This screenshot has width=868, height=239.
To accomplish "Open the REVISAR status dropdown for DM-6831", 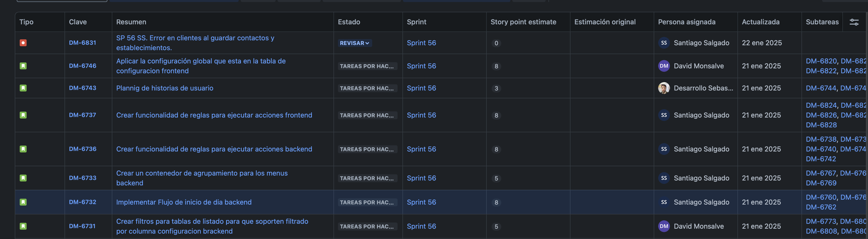I will pyautogui.click(x=354, y=43).
